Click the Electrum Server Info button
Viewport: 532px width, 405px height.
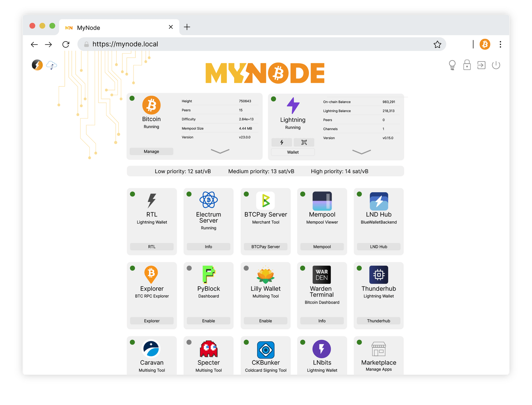(x=209, y=247)
